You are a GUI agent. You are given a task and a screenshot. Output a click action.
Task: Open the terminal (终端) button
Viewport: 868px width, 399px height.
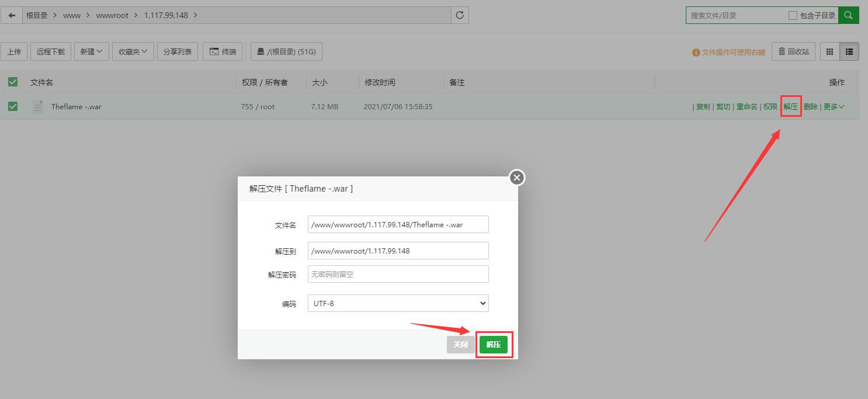(x=223, y=51)
